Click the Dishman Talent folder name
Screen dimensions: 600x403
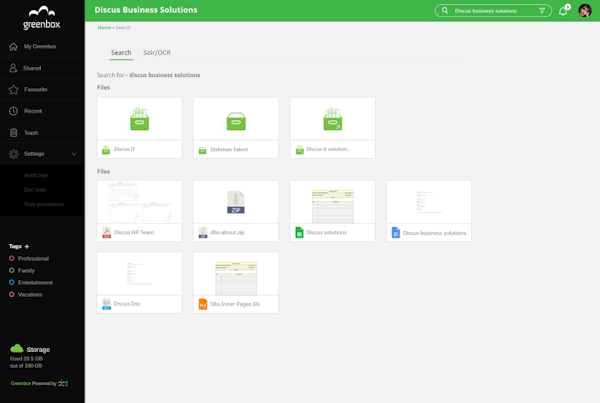pyautogui.click(x=229, y=150)
